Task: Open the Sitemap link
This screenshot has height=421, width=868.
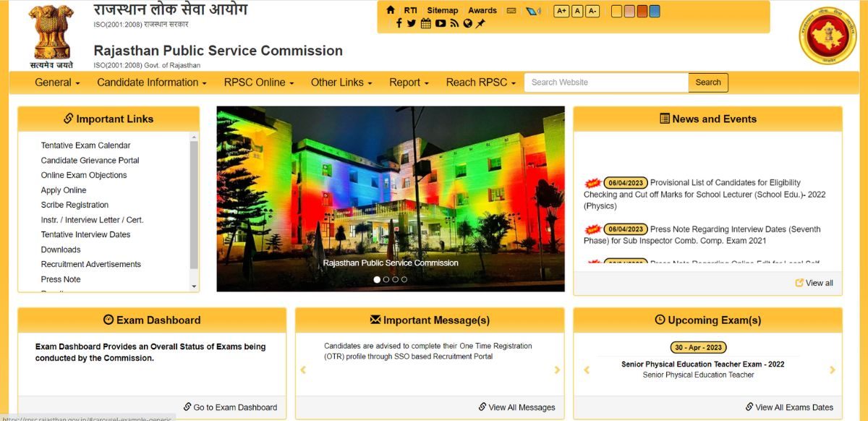Action: 443,10
